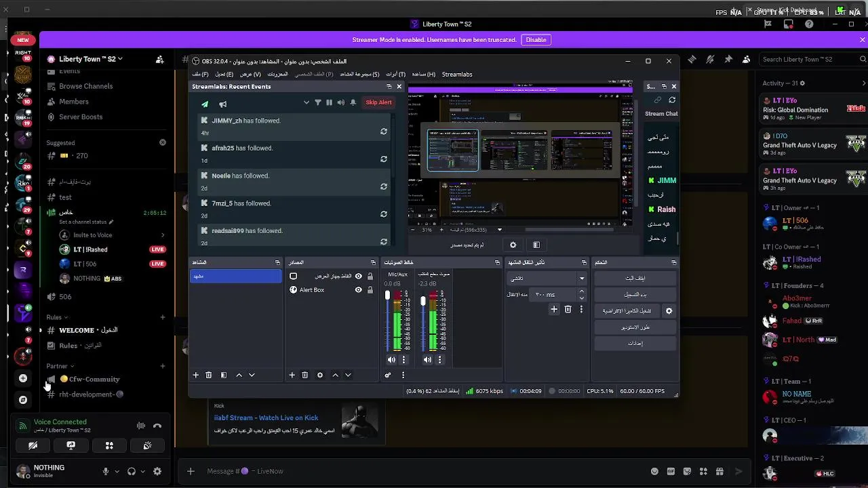Disable Streamer Mode from banner
Screen dimensions: 868x488
pos(536,39)
